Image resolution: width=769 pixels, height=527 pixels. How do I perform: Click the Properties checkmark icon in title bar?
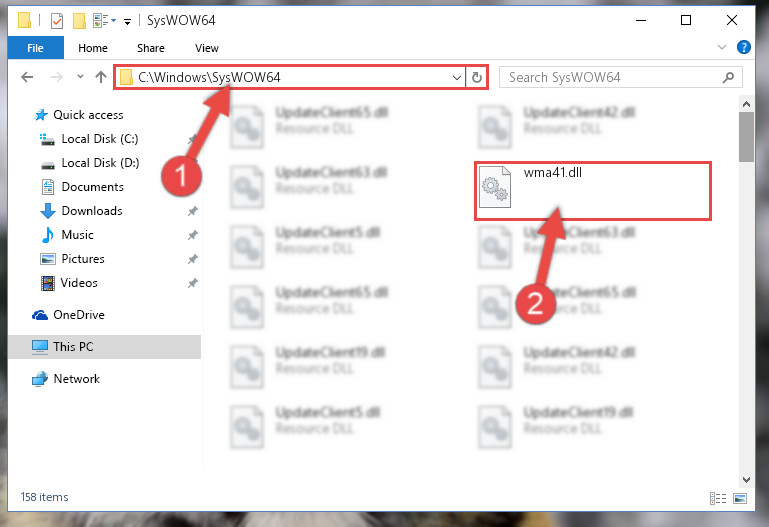click(x=57, y=21)
